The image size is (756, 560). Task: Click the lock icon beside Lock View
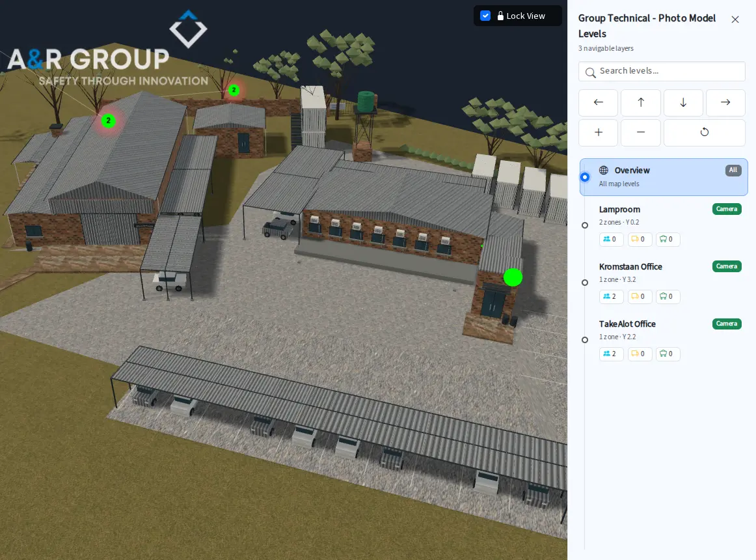pyautogui.click(x=500, y=16)
